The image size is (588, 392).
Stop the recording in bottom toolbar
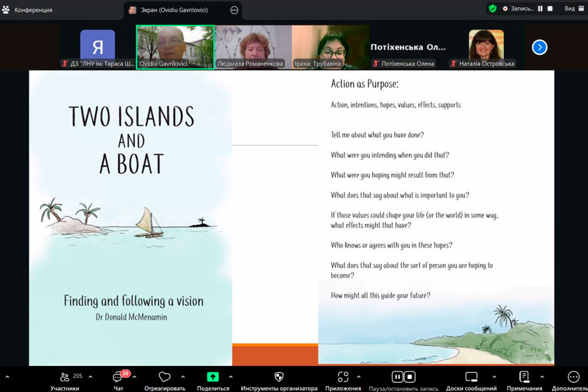[410, 376]
